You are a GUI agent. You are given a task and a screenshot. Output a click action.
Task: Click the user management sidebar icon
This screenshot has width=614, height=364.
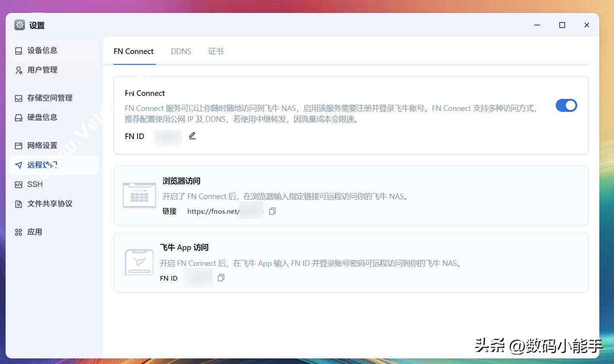(x=19, y=70)
